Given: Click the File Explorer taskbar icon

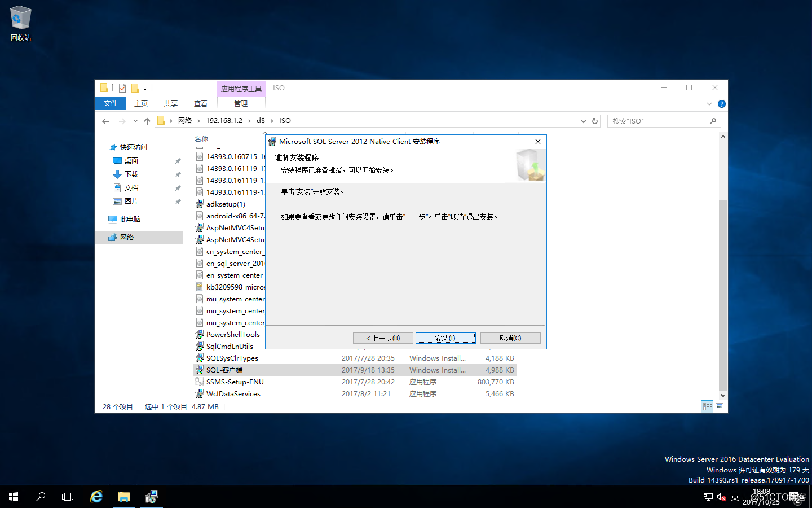Looking at the screenshot, I should (124, 497).
